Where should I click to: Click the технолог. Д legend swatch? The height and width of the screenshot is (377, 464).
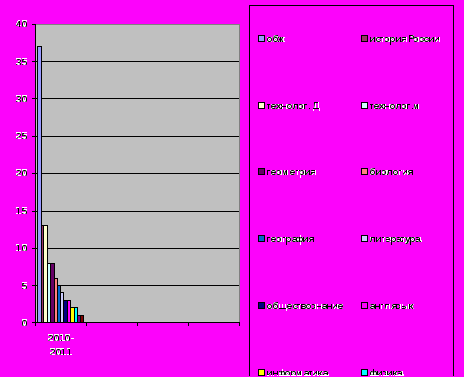(x=261, y=106)
